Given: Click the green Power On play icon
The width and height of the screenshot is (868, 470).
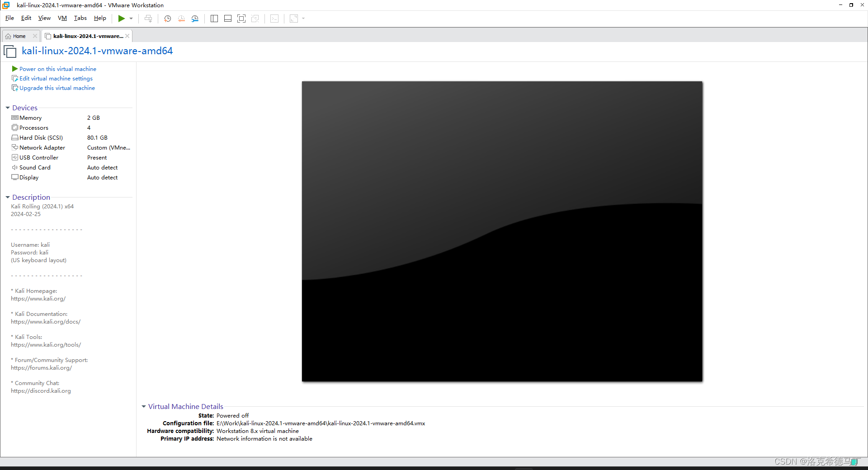Looking at the screenshot, I should (121, 19).
